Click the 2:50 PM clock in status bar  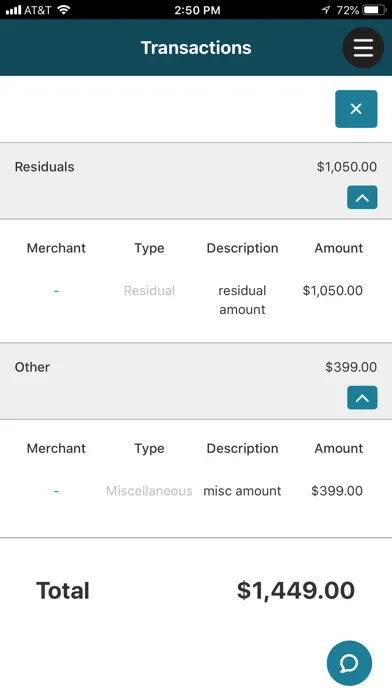point(197,10)
